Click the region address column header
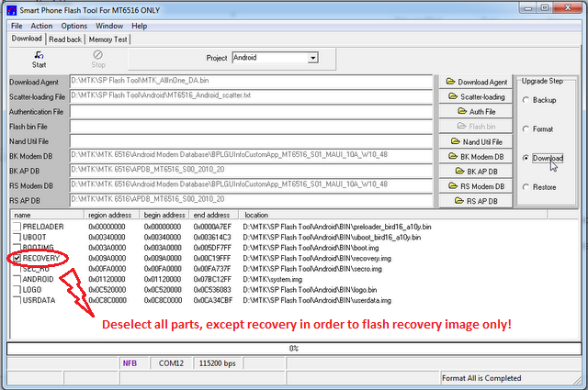Image resolution: width=588 pixels, height=390 pixels. (111, 215)
